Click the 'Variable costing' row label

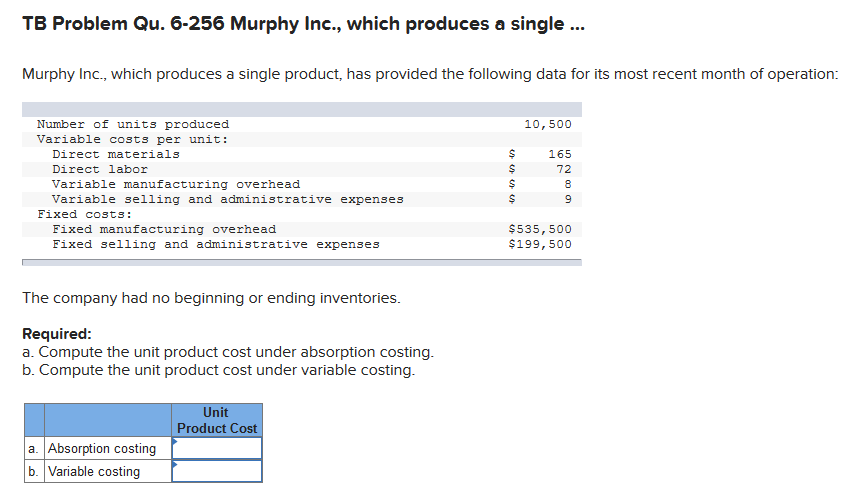point(94,472)
